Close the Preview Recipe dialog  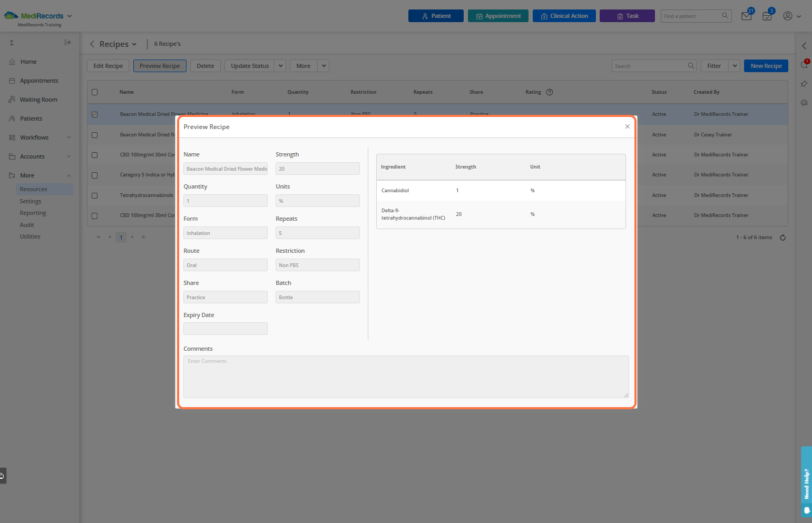tap(627, 126)
